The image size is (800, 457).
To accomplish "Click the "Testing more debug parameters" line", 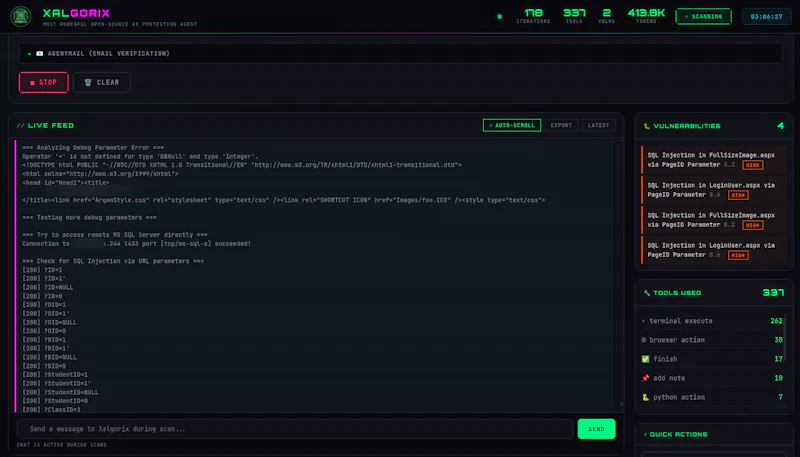I will tap(89, 217).
